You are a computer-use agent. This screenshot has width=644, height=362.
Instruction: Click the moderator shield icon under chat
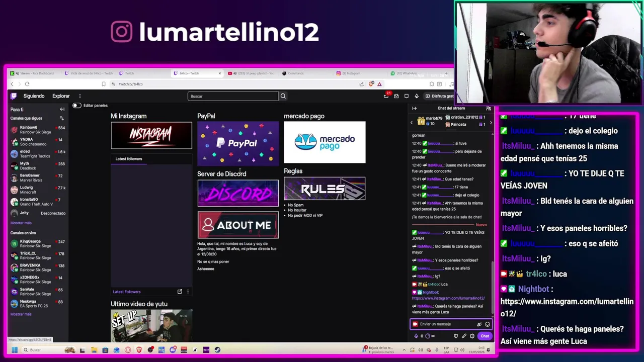(456, 336)
